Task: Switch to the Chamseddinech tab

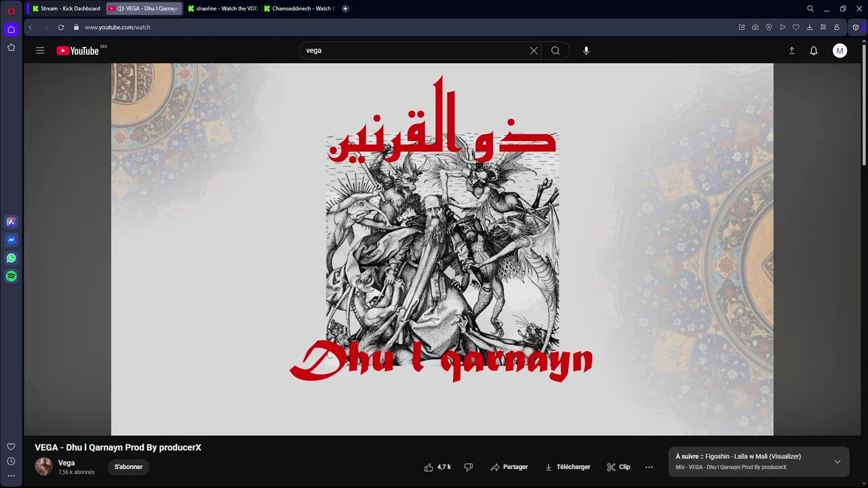Action: (x=298, y=9)
